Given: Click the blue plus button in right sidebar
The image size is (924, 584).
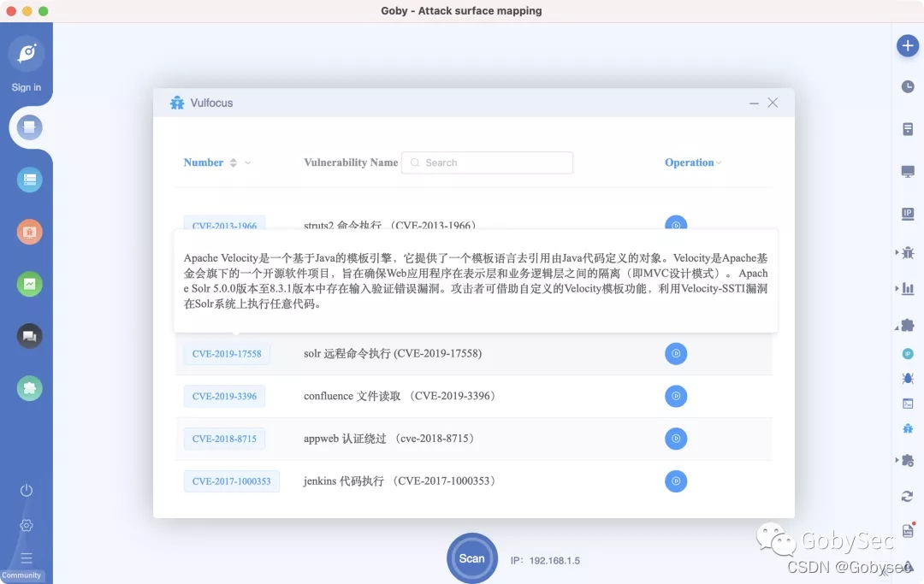Looking at the screenshot, I should point(907,46).
